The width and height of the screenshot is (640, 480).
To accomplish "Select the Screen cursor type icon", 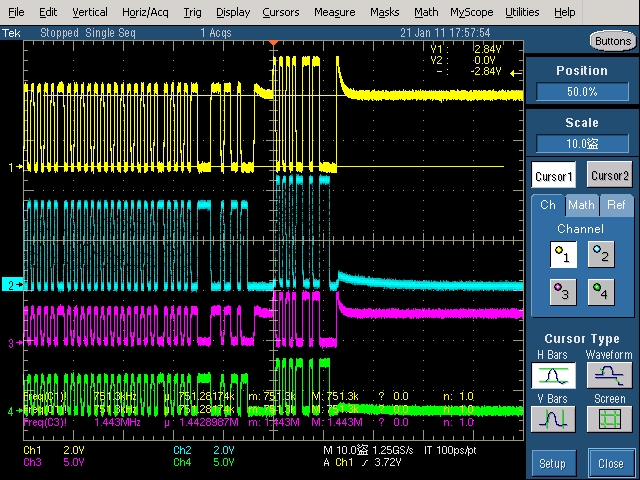I will point(609,419).
